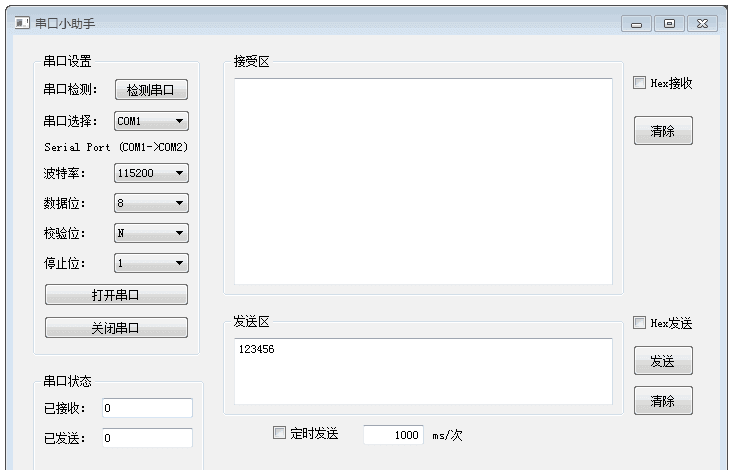Click the 已接收 counter field

click(148, 408)
